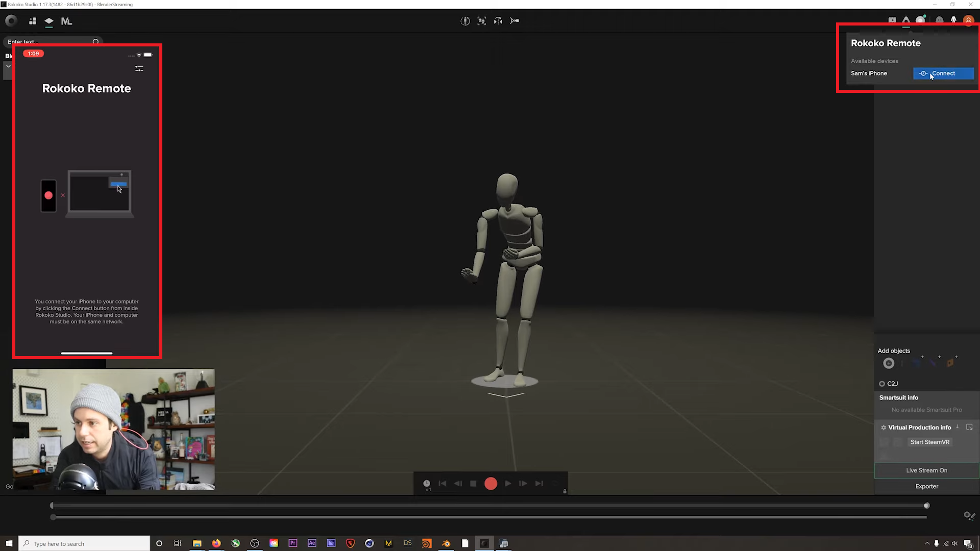Expand the collapsed left panel chevron
980x551 pixels.
pos(8,66)
